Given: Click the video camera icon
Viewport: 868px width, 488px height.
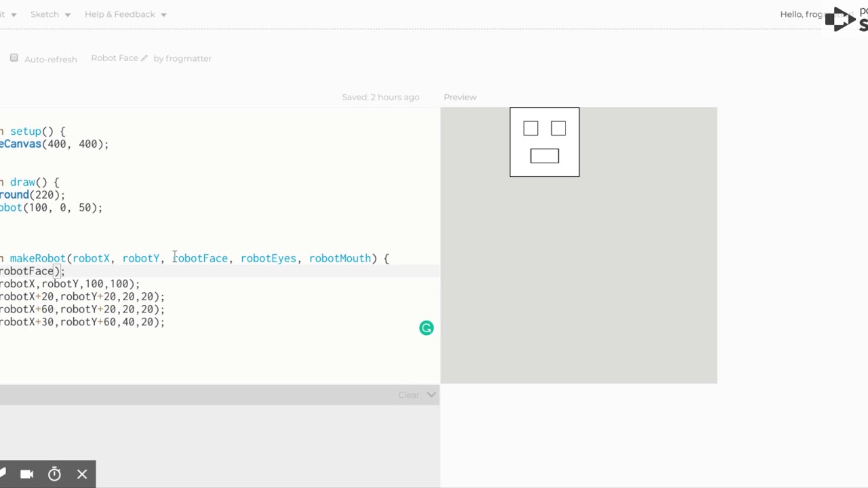Looking at the screenshot, I should click(27, 474).
